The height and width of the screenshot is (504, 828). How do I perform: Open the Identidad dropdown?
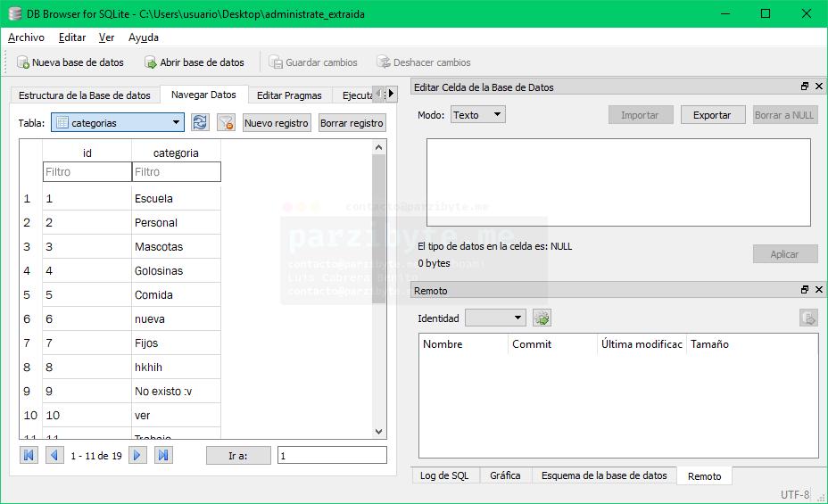tap(495, 318)
